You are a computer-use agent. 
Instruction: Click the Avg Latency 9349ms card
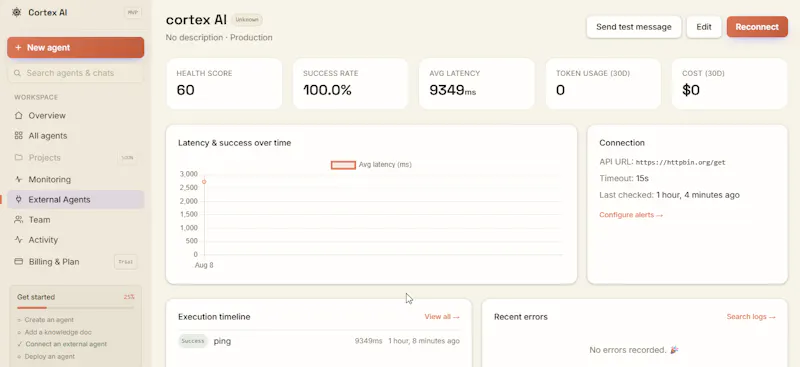click(x=477, y=84)
